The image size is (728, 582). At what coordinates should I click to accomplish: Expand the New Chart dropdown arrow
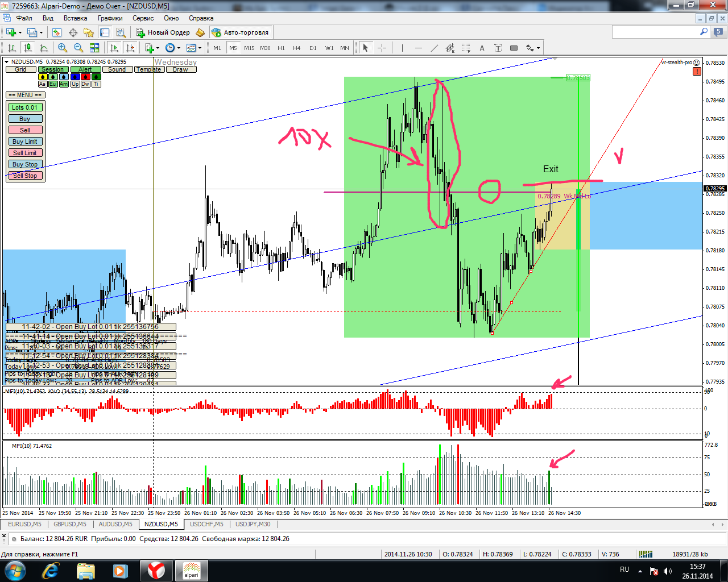point(20,32)
